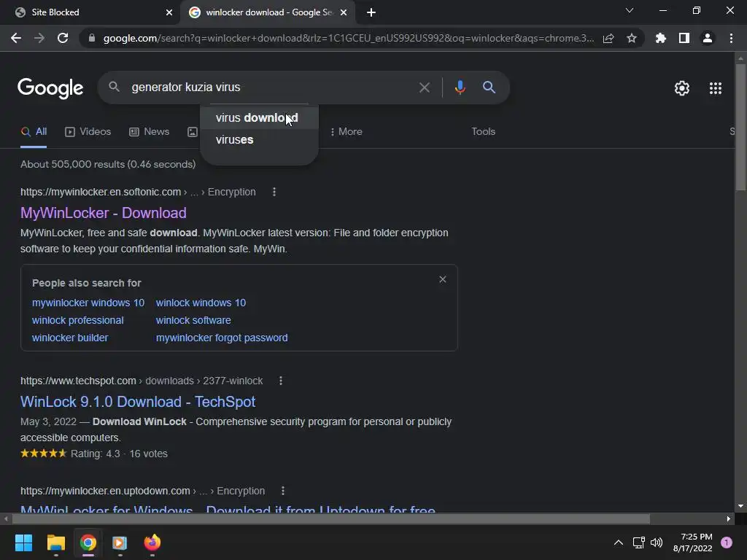Search for mywinlocker windows 10
Viewport: 747px width, 560px height.
pos(88,303)
